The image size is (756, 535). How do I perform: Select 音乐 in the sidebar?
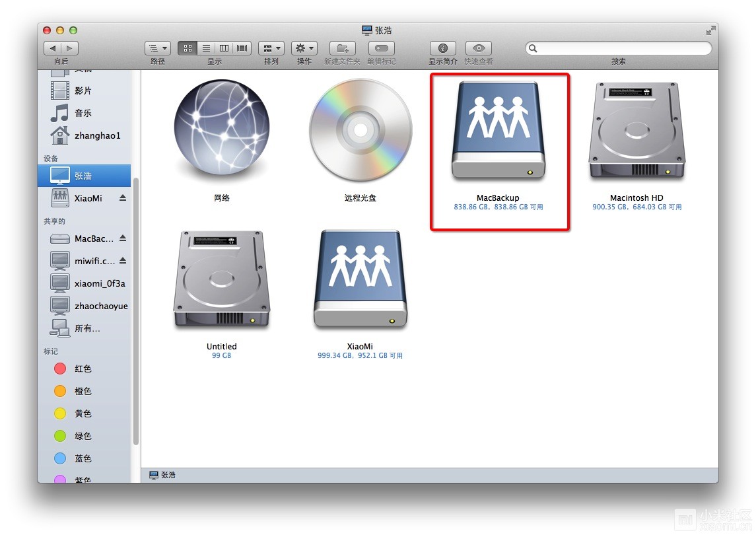(x=83, y=113)
